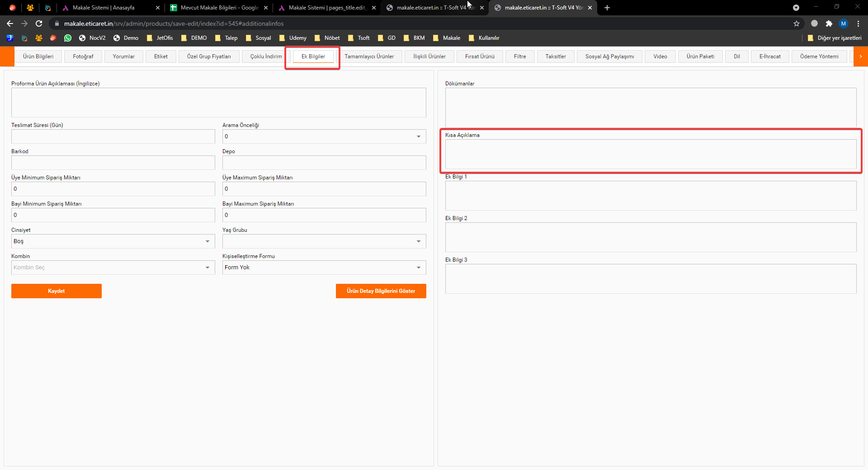Open the Udemy bookmarks folder

click(x=293, y=38)
